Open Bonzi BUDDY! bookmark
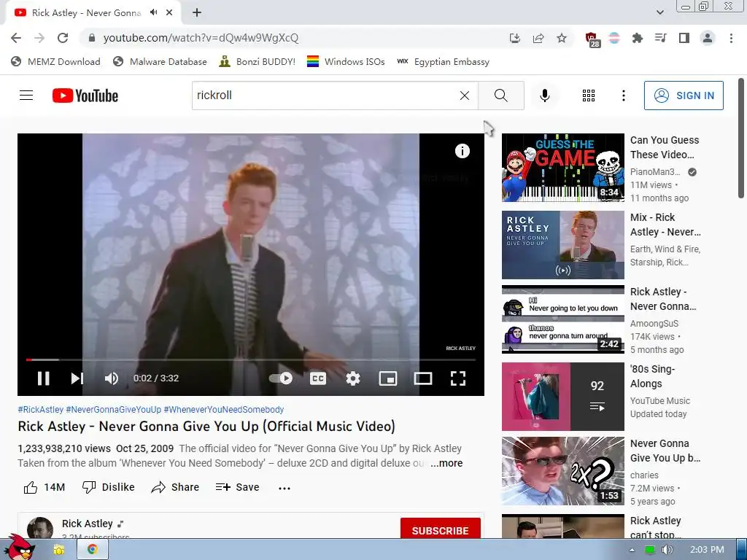Screen dimensions: 747x560 click(258, 61)
